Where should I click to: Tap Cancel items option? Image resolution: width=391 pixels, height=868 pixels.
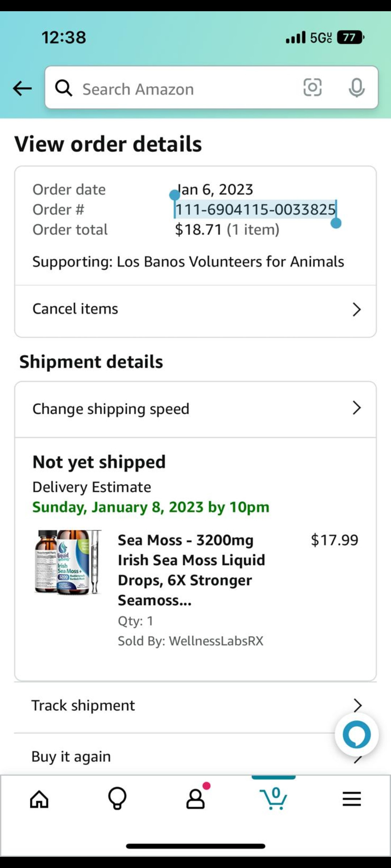[x=75, y=309]
